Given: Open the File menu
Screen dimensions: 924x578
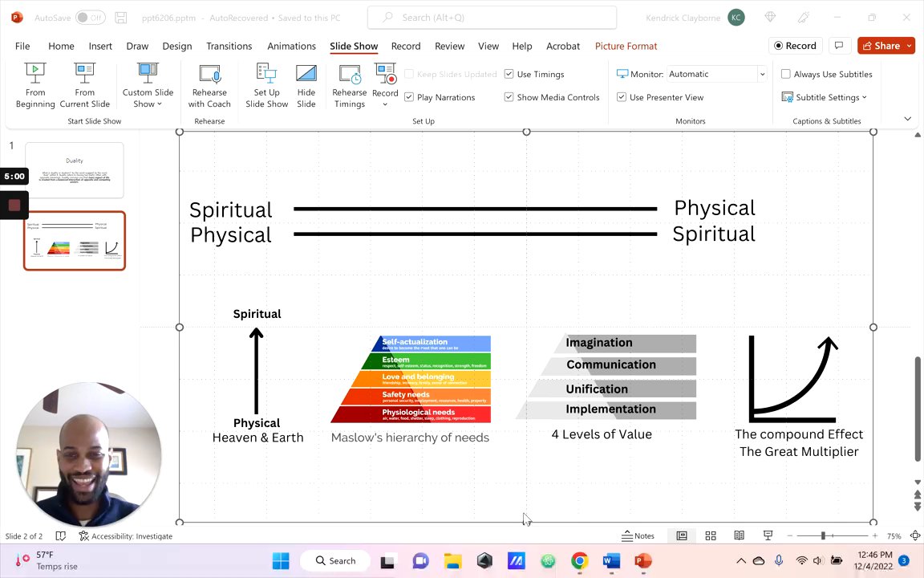Looking at the screenshot, I should click(x=22, y=46).
